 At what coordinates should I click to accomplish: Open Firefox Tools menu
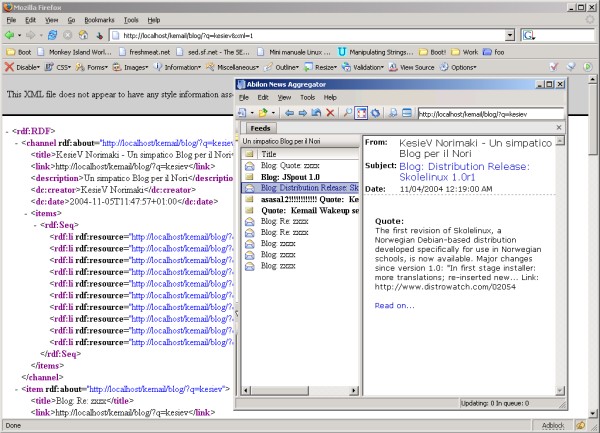pos(131,20)
